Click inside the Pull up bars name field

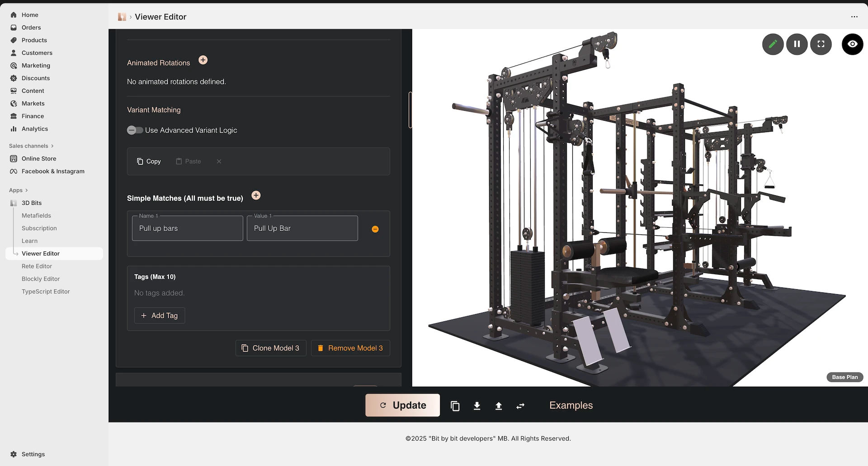pyautogui.click(x=187, y=228)
